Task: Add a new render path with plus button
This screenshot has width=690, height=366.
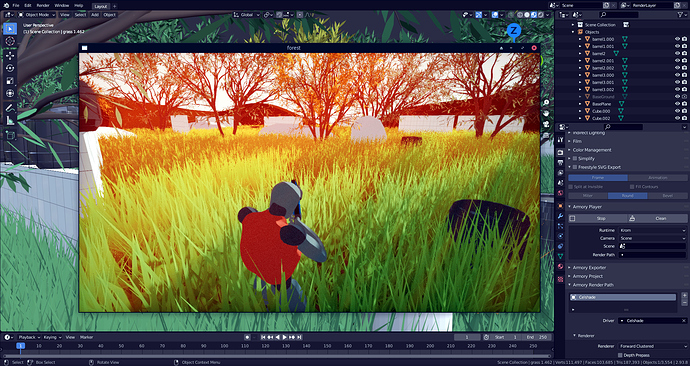Action: pos(684,295)
